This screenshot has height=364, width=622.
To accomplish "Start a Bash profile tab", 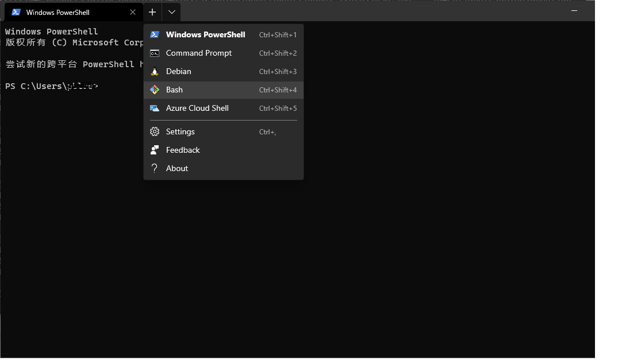I will [224, 90].
